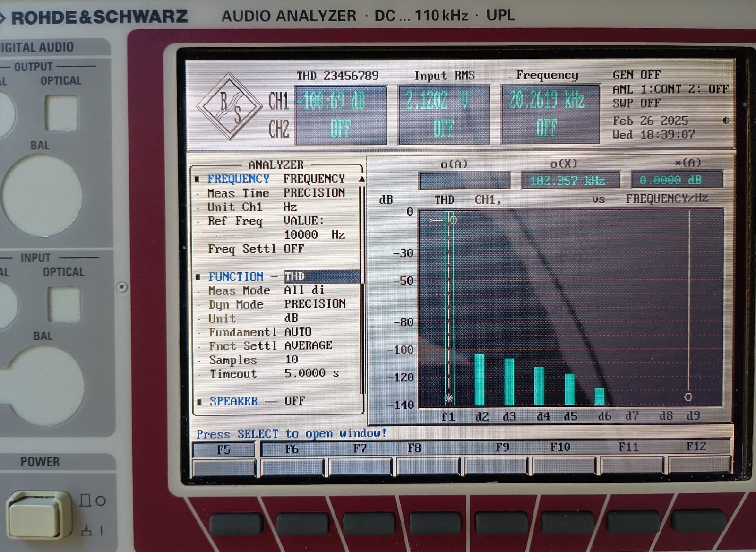
Task: Click the * cursor marker at the graph bottom
Action: [x=449, y=399]
